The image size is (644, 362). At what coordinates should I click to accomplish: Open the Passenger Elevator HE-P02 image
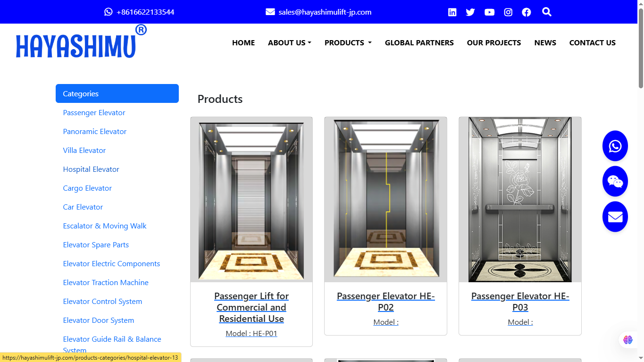click(x=385, y=199)
